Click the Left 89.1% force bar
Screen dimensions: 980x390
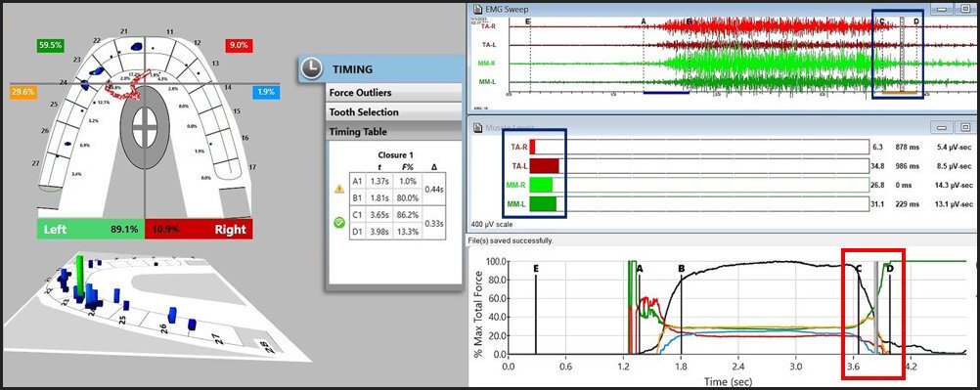pos(91,230)
